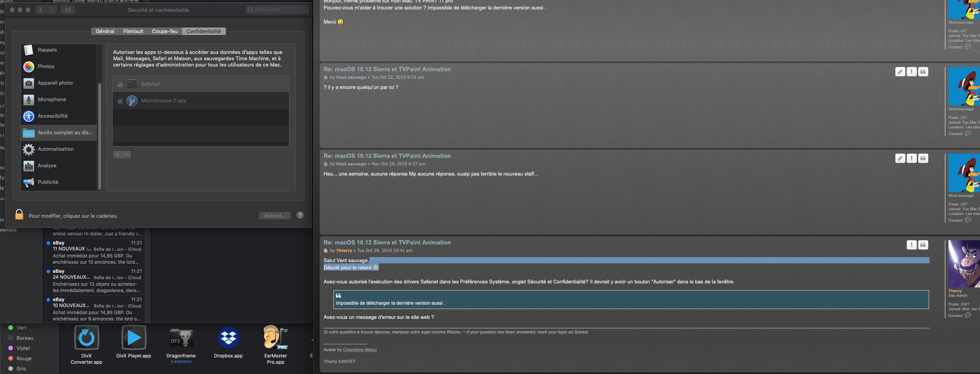Switch to the Coupe-feu tab
980x374 pixels.
click(x=165, y=31)
